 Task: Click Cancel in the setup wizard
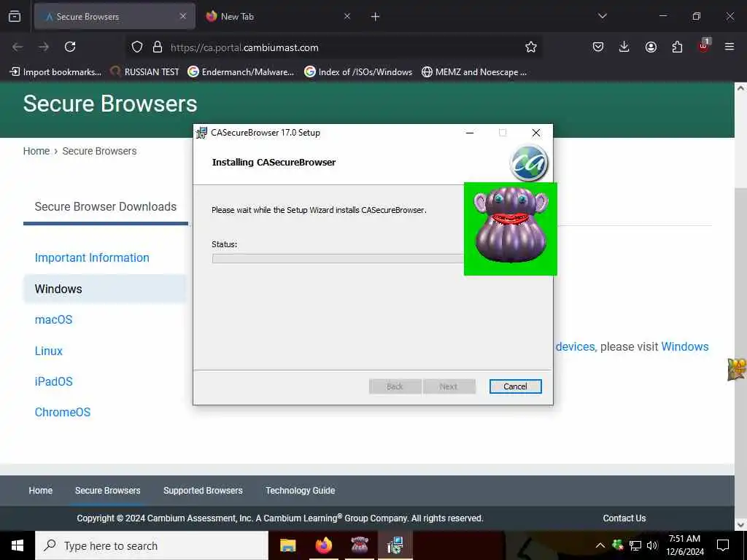[516, 386]
